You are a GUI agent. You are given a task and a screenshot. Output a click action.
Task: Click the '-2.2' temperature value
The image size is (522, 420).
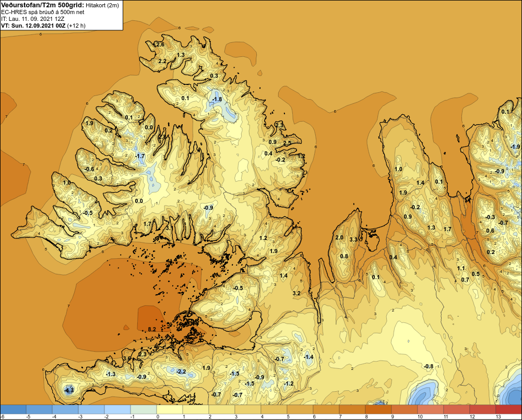[x=181, y=371]
